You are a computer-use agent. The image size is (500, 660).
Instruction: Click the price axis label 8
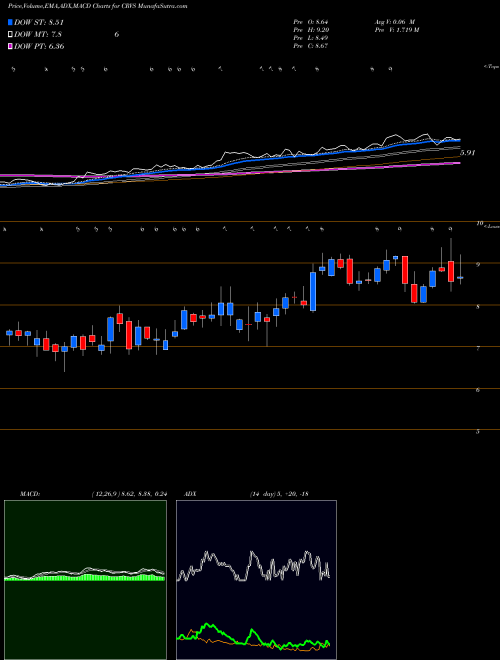[x=478, y=307]
